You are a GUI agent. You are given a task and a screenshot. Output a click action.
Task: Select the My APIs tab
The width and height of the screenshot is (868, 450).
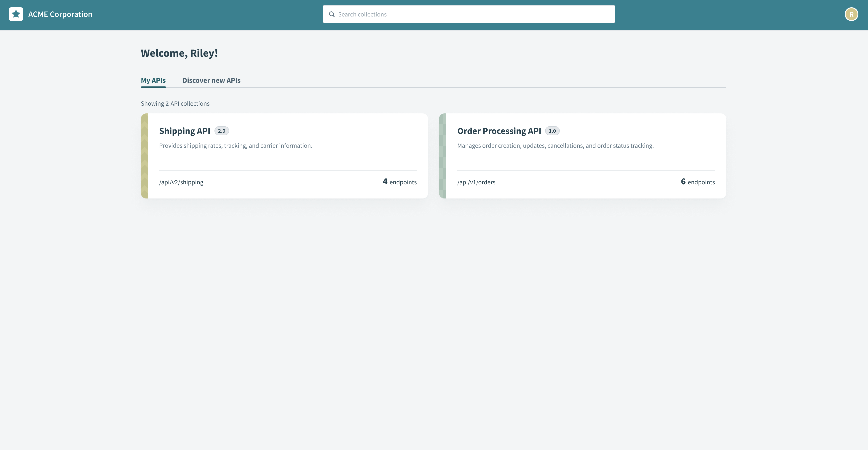coord(153,80)
